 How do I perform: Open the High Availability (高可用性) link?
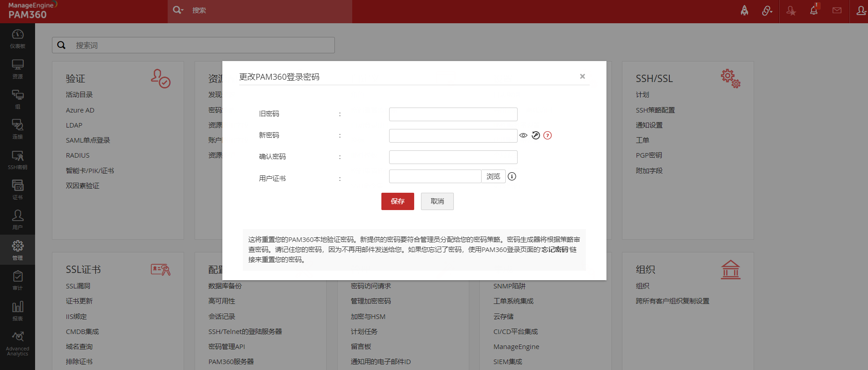(222, 301)
